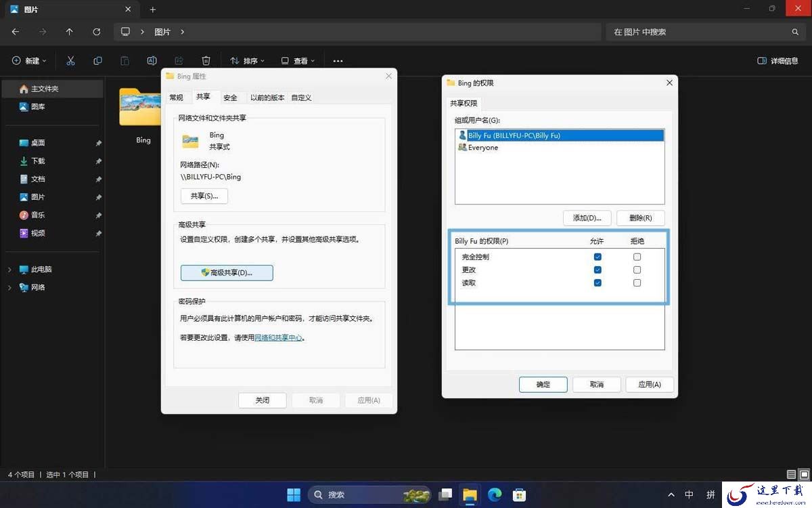Check the Deny box for 更改
Image resolution: width=812 pixels, height=508 pixels.
(637, 270)
